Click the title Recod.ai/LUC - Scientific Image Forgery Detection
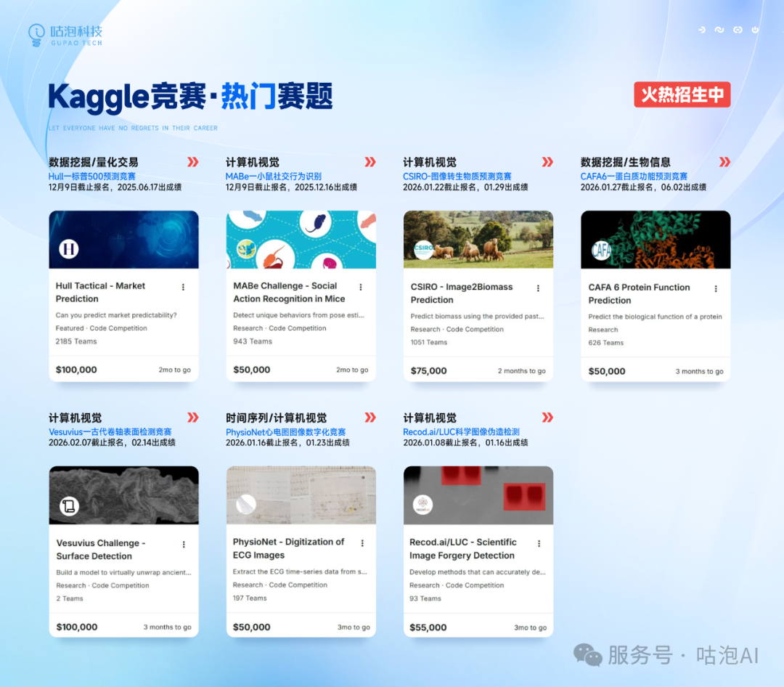The image size is (784, 687). (463, 549)
